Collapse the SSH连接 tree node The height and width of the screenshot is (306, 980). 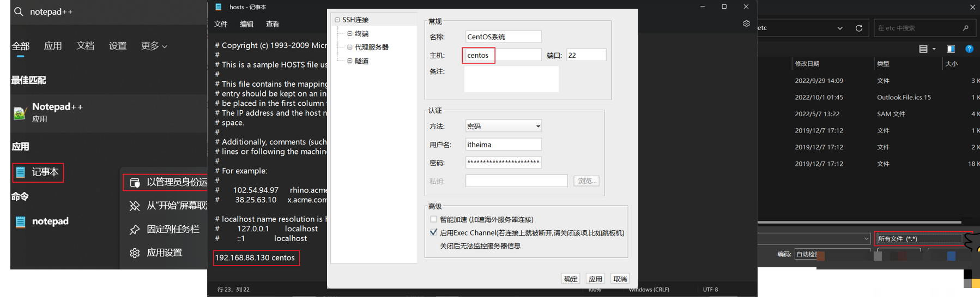337,20
